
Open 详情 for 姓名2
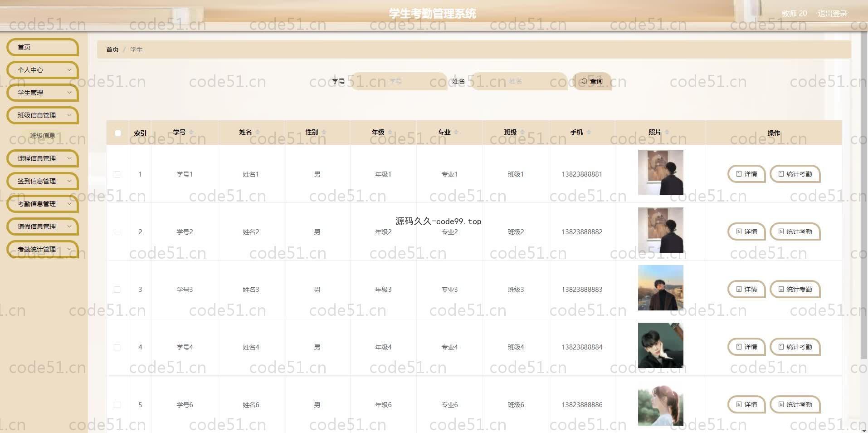(746, 231)
